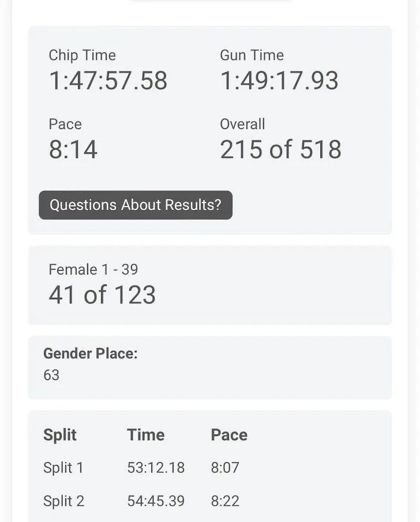Click Split 2 pace 8:22

click(225, 501)
